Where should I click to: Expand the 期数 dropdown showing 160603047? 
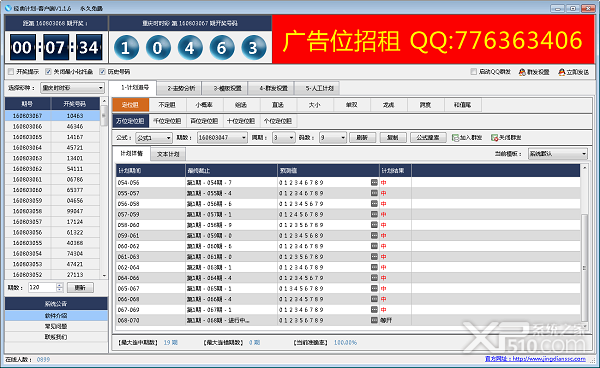222,138
